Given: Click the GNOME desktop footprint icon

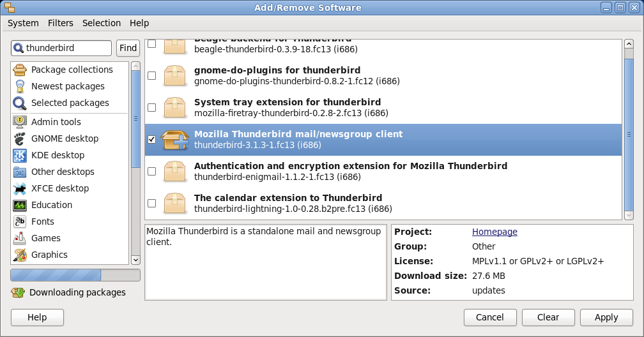Looking at the screenshot, I should point(19,139).
